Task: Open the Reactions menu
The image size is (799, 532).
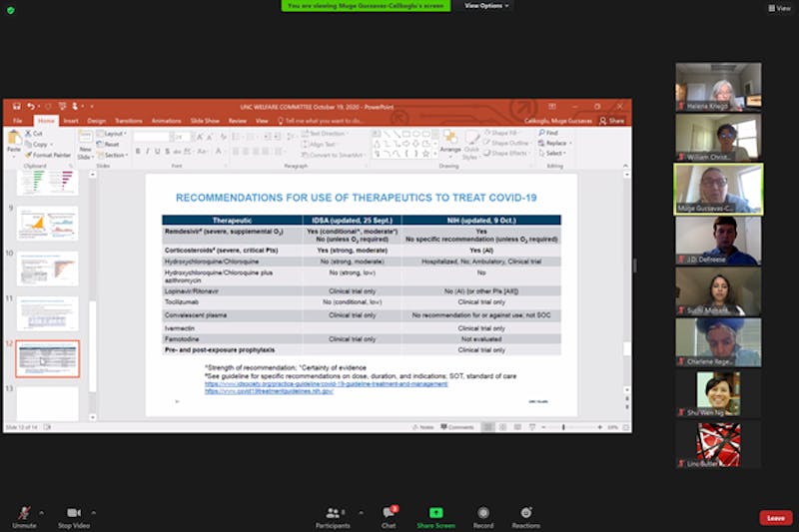Action: (526, 513)
